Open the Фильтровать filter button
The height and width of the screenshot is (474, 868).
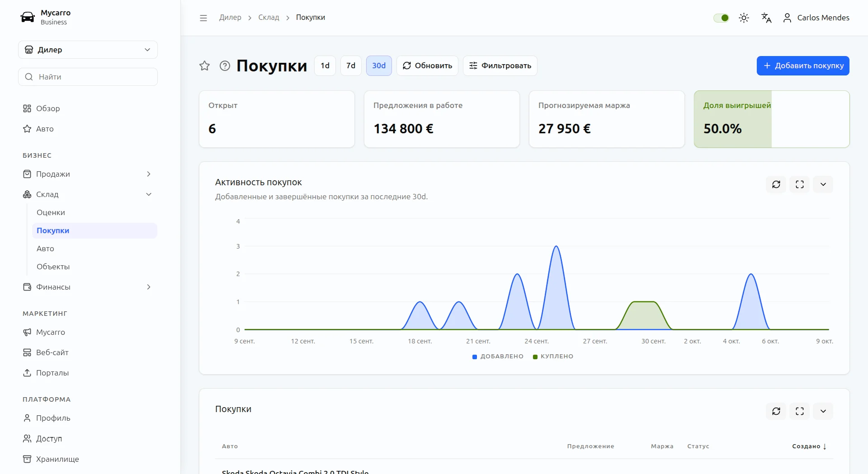[x=500, y=66]
